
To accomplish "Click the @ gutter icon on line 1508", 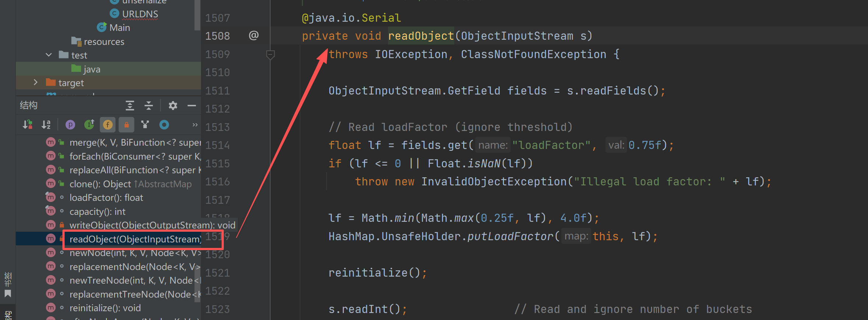I will (254, 36).
